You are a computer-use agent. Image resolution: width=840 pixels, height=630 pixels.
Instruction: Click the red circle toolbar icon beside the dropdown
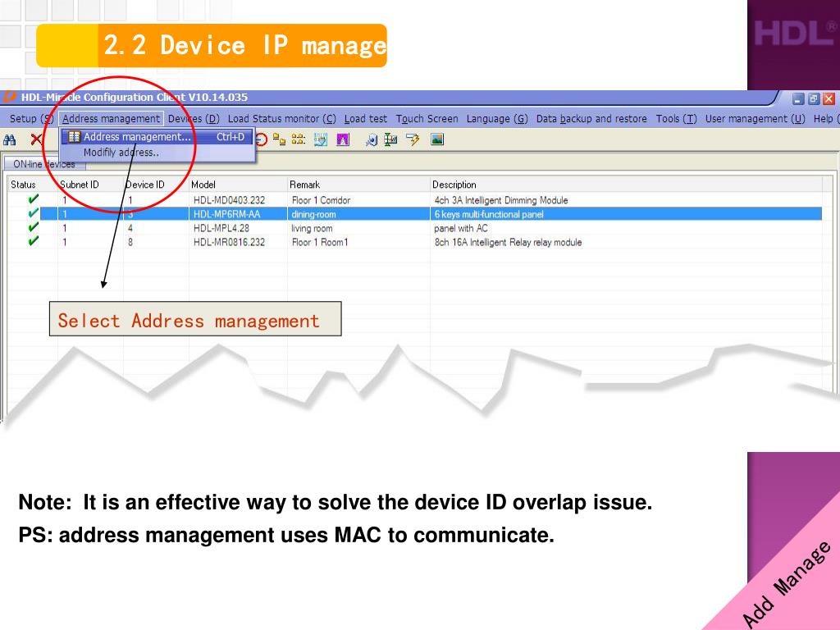pyautogui.click(x=261, y=139)
